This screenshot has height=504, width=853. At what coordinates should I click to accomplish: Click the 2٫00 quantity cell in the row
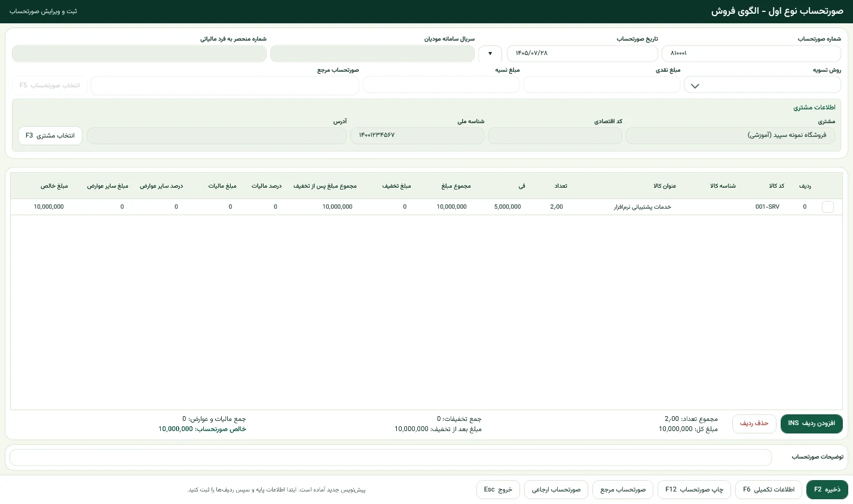(x=557, y=207)
